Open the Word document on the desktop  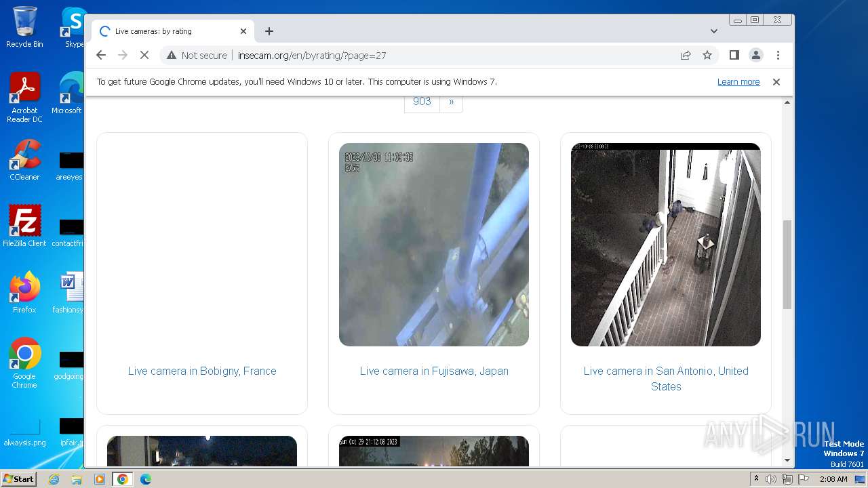click(68, 293)
